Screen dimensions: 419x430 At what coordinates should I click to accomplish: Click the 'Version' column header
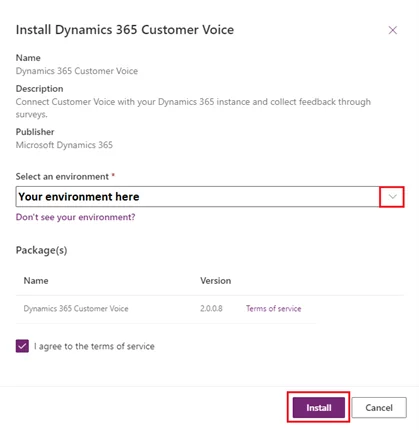pyautogui.click(x=215, y=281)
